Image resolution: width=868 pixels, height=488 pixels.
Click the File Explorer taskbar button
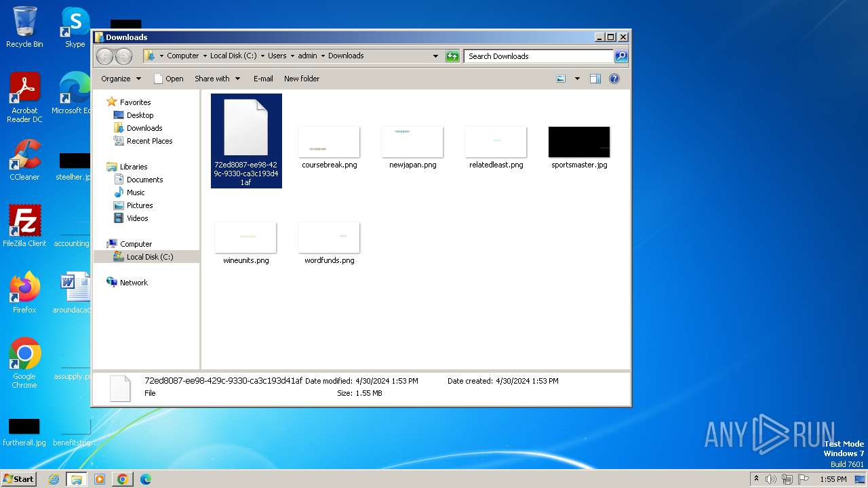(x=77, y=479)
